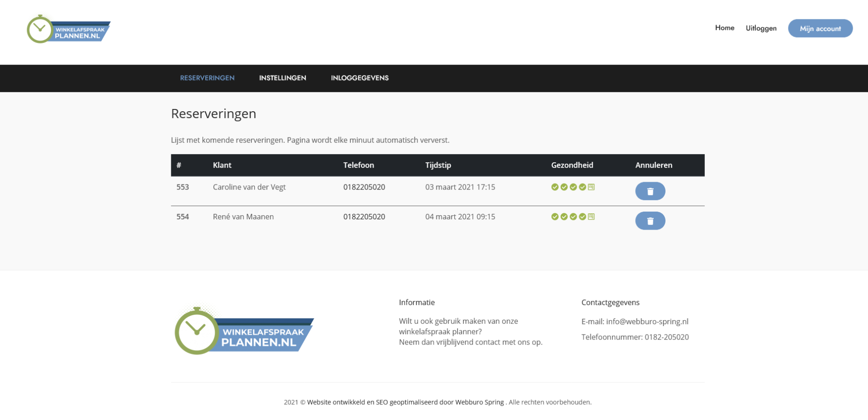The image size is (868, 420).
Task: Delete reservation 553 with trash button
Action: pos(650,191)
